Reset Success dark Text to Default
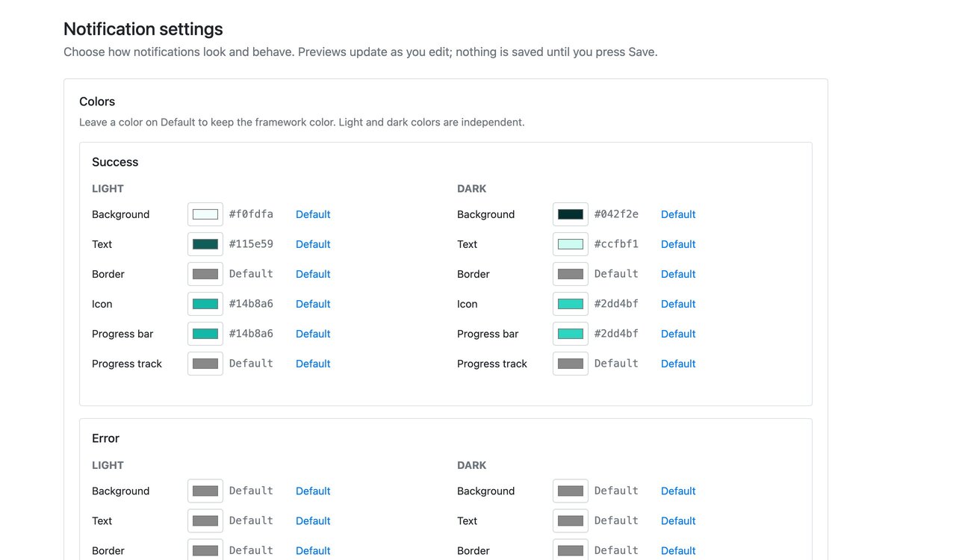Screen dimensions: 956x560 pyautogui.click(x=678, y=244)
